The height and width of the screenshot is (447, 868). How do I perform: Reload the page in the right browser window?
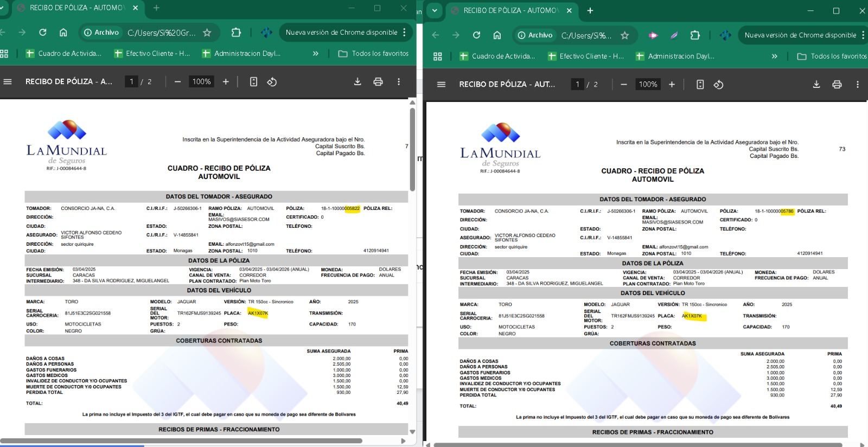pos(476,35)
